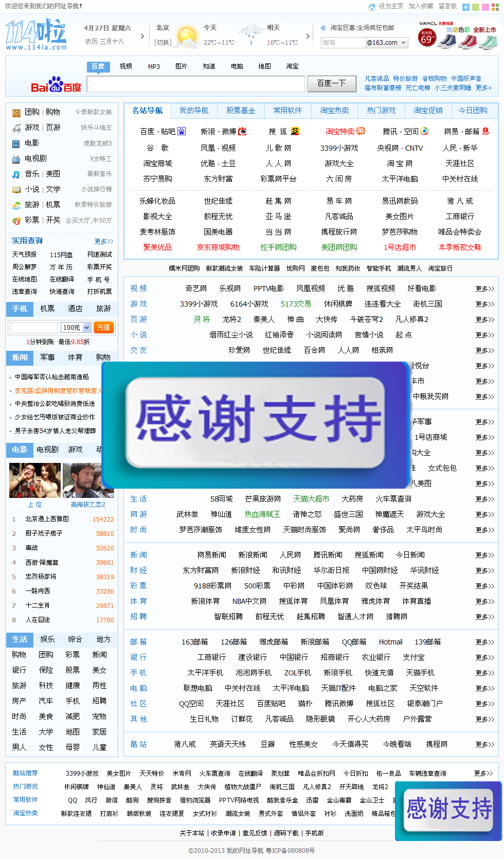504x859 pixels.
Task: Click the lottery balls icon beside 彩票
Action: (16, 220)
